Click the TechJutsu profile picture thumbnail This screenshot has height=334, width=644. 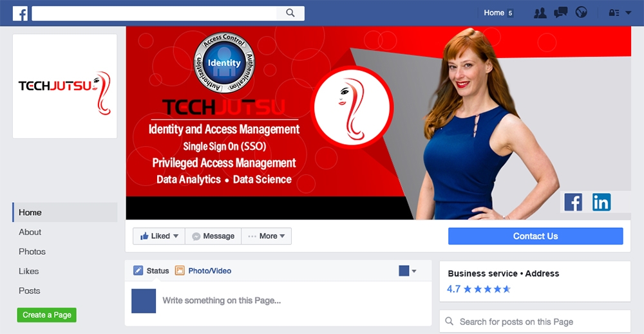pyautogui.click(x=65, y=86)
